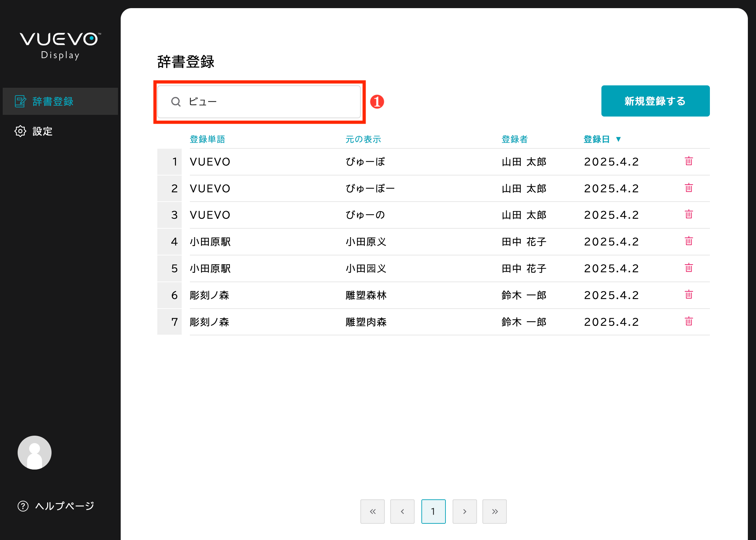756x540 pixels.
Task: Click the 辞書登録 book icon in sidebar
Action: click(20, 101)
